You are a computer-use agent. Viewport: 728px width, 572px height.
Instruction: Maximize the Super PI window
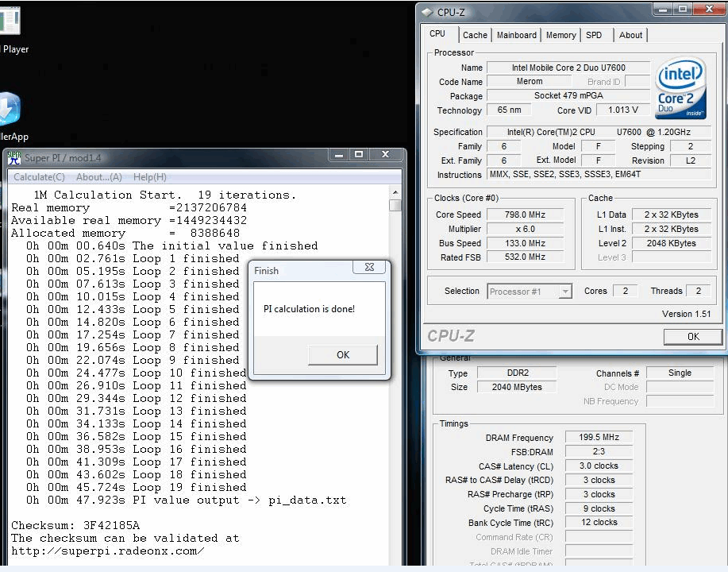(x=358, y=154)
